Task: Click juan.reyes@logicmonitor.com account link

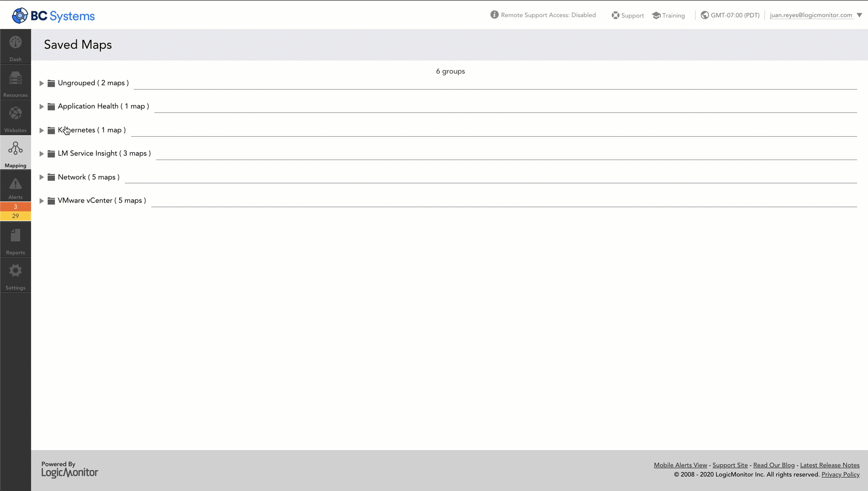Action: 811,15
